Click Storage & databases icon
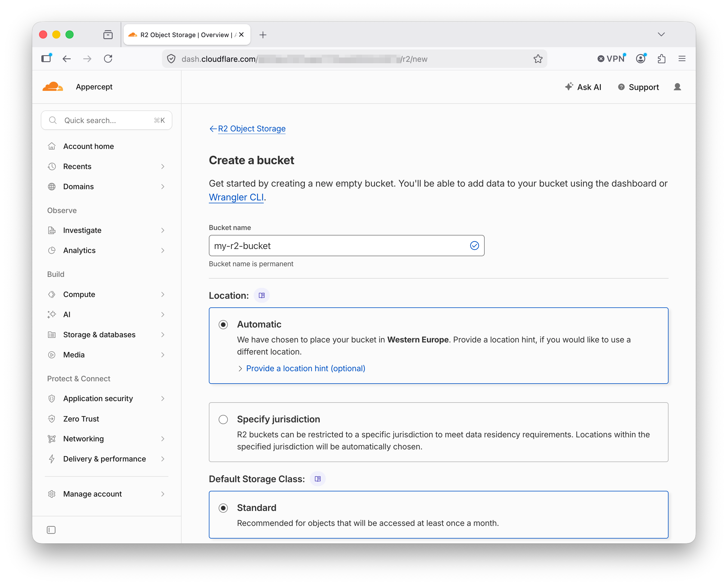Screen dimensions: 728x586 [52, 335]
